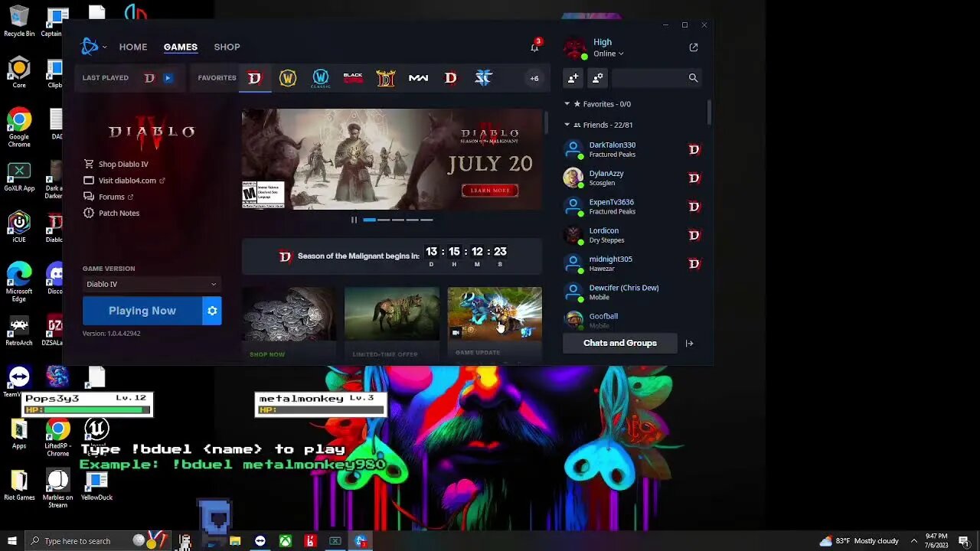Open the Limited-Time Offer mount thumbnail
This screenshot has height=551, width=980.
(x=392, y=315)
